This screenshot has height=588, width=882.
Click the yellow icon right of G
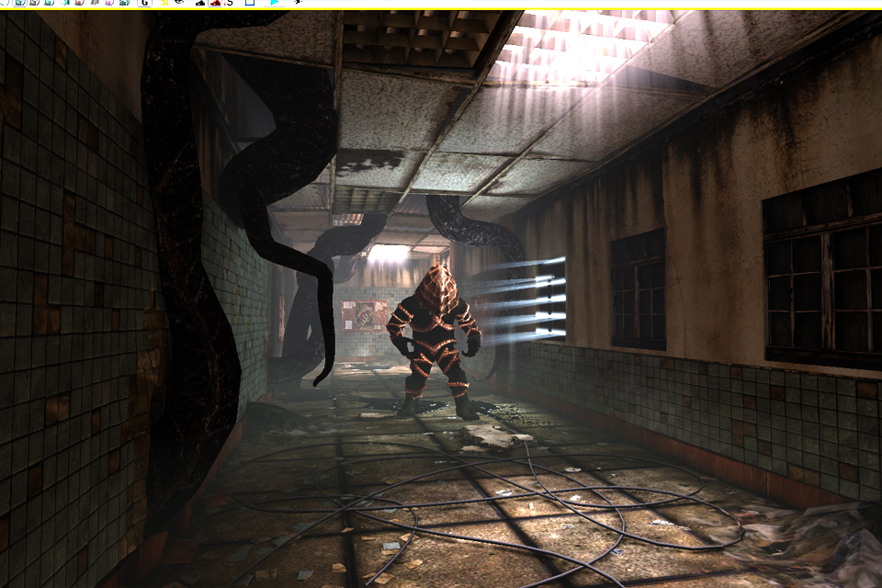164,3
